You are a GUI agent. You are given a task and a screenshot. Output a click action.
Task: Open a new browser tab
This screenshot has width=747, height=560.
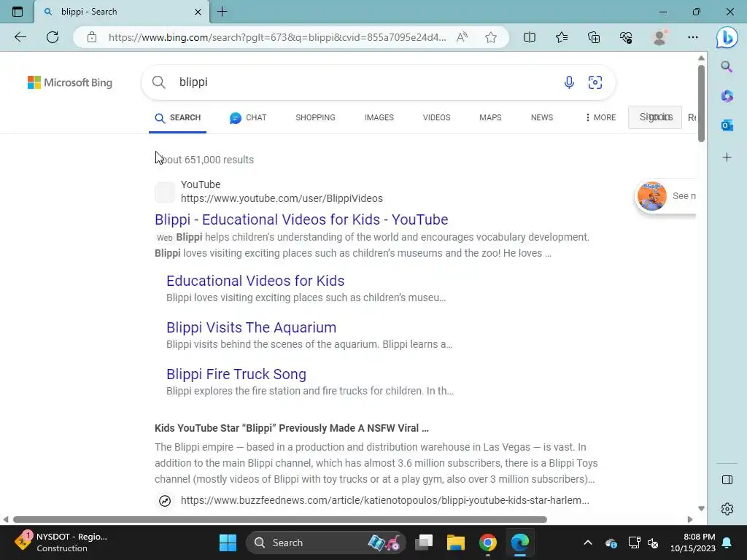click(222, 12)
